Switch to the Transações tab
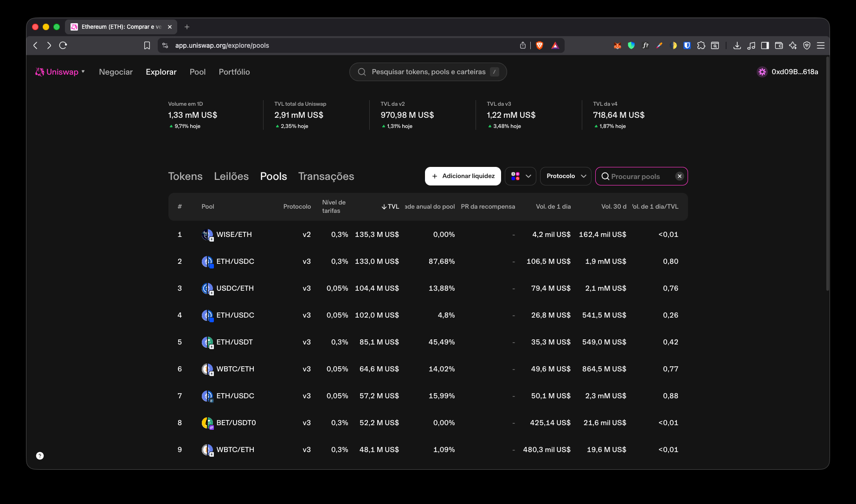The image size is (856, 504). click(326, 176)
